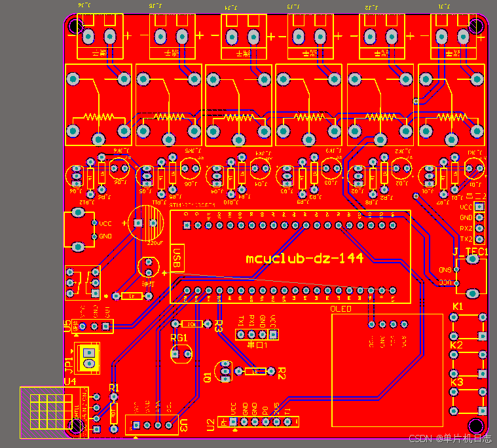497x448 pixels.
Task: Click the R2 resistor designator
Action: coord(282,373)
